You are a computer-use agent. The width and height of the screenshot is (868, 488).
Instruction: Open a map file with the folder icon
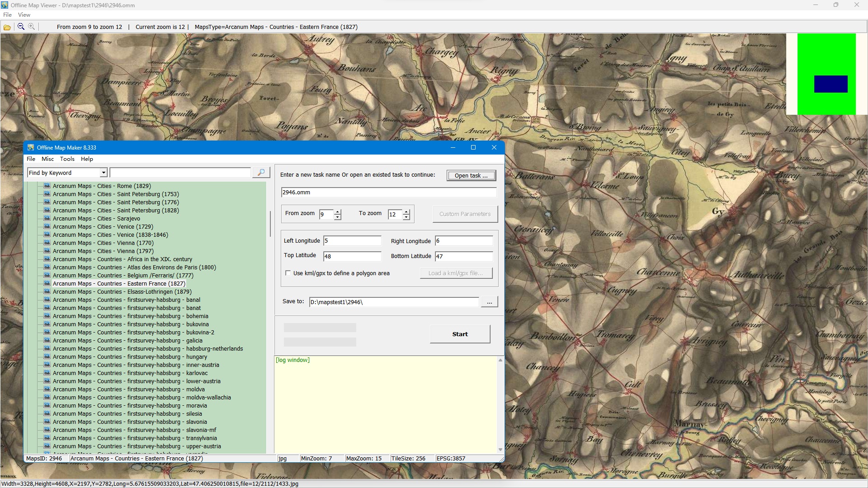(x=7, y=27)
